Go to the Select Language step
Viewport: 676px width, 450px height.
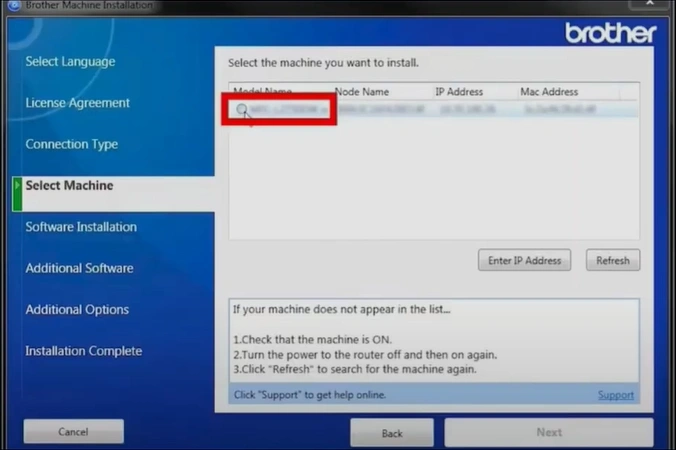click(x=70, y=62)
